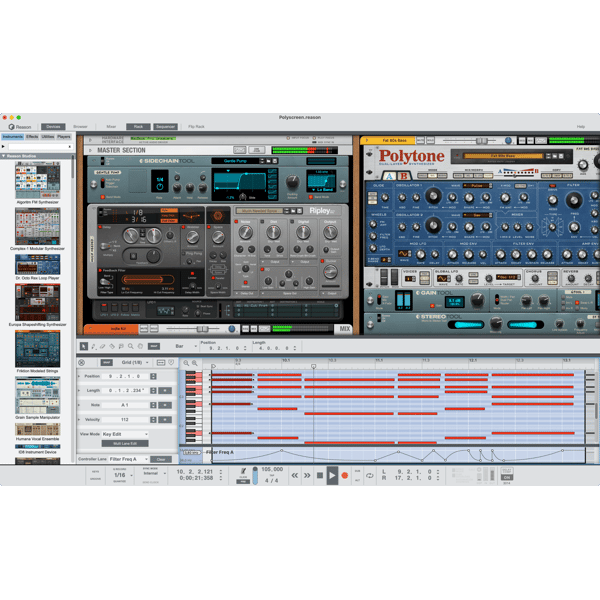The width and height of the screenshot is (600, 600).
Task: Click the play transport button
Action: tap(332, 476)
